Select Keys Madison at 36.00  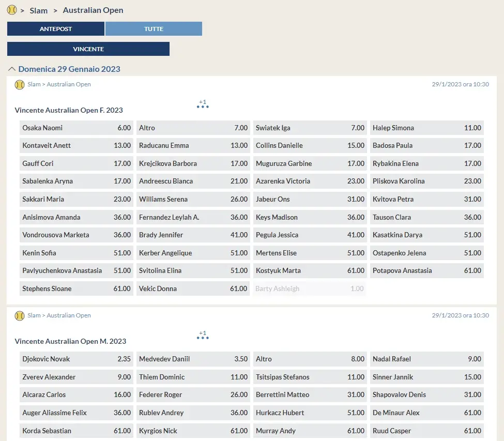pos(310,217)
